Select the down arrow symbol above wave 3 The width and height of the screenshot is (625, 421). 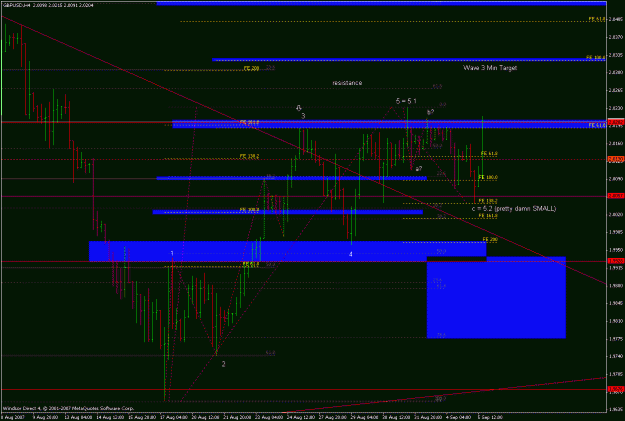[299, 108]
